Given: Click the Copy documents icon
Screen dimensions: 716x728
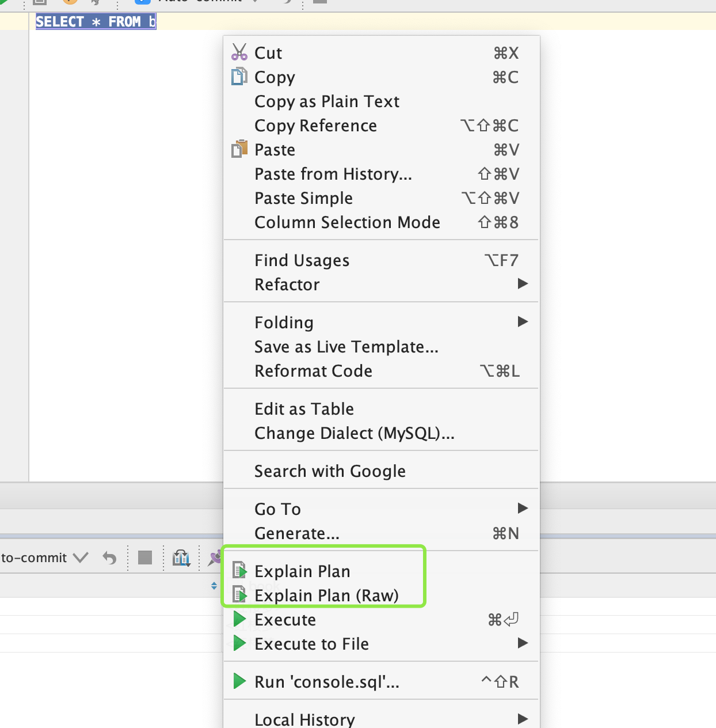Looking at the screenshot, I should [239, 77].
